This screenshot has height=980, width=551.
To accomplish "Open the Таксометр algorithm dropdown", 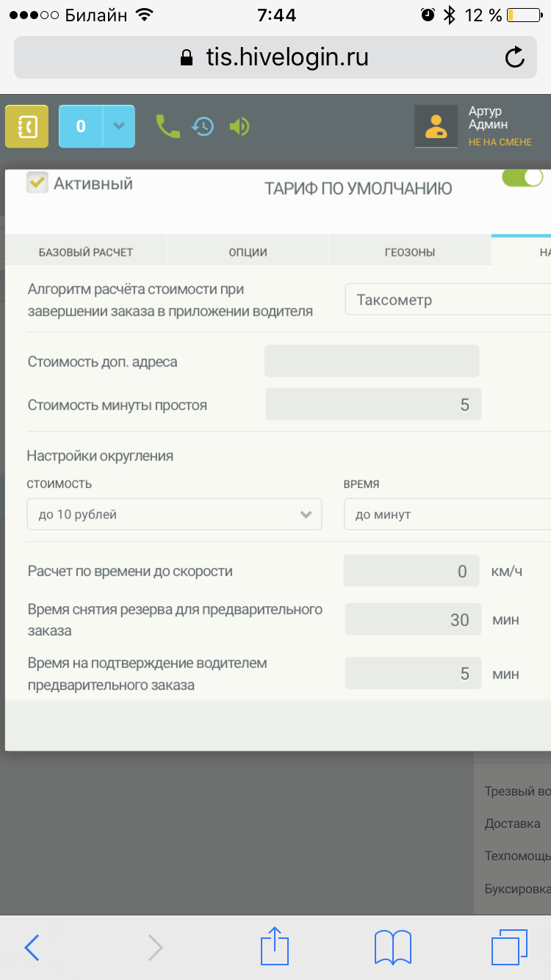I will pos(447,300).
